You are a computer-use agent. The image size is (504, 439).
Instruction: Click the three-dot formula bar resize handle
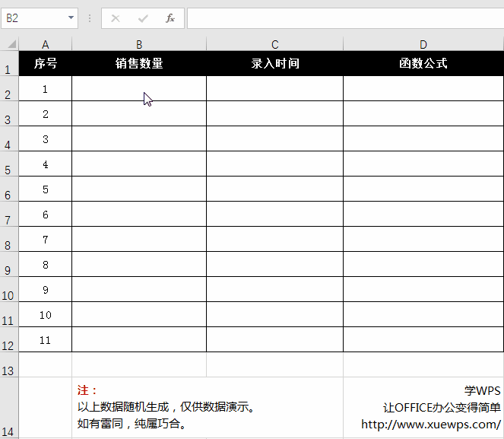tap(90, 17)
